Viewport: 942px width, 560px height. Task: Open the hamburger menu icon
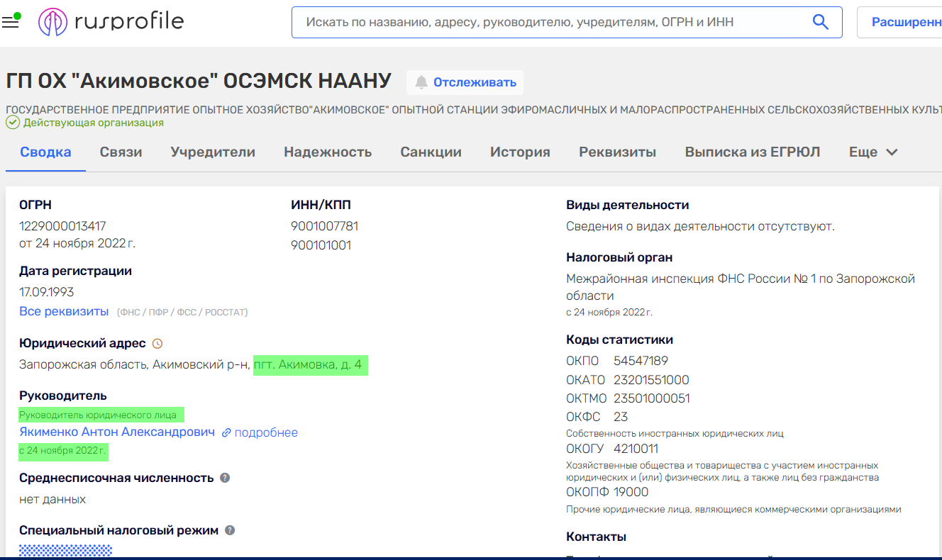click(x=10, y=22)
